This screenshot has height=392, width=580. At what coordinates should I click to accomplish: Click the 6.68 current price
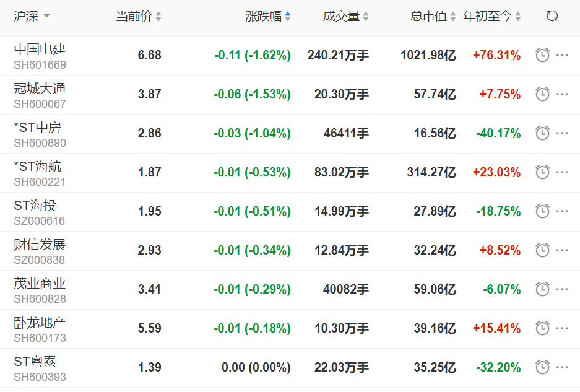click(149, 55)
